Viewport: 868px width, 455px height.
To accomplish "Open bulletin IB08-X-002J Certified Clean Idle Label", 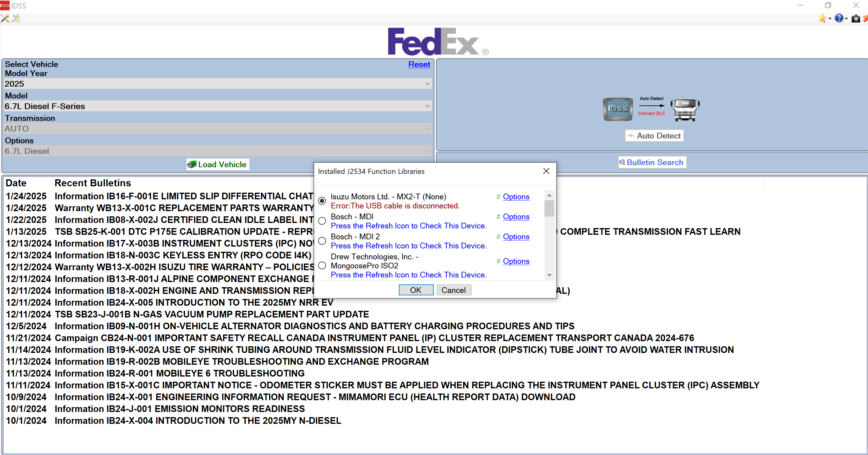I will [184, 220].
